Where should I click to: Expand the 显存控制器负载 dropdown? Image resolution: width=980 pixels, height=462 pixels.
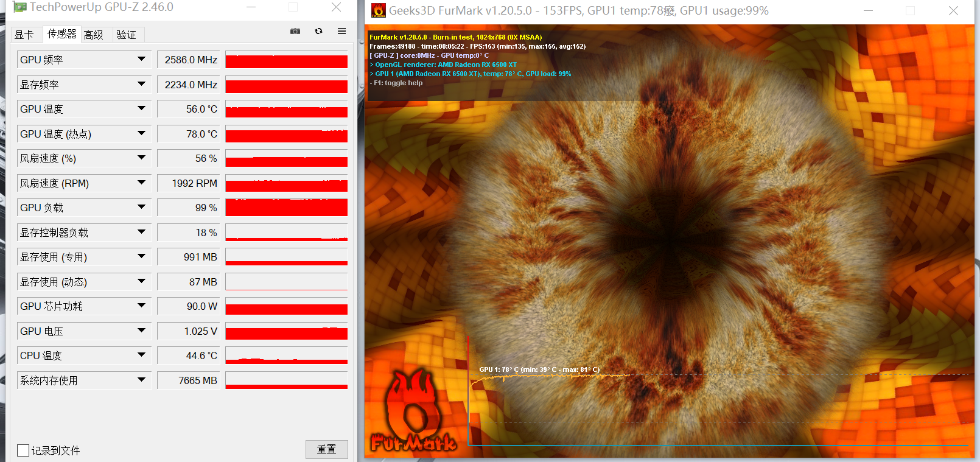tap(141, 232)
